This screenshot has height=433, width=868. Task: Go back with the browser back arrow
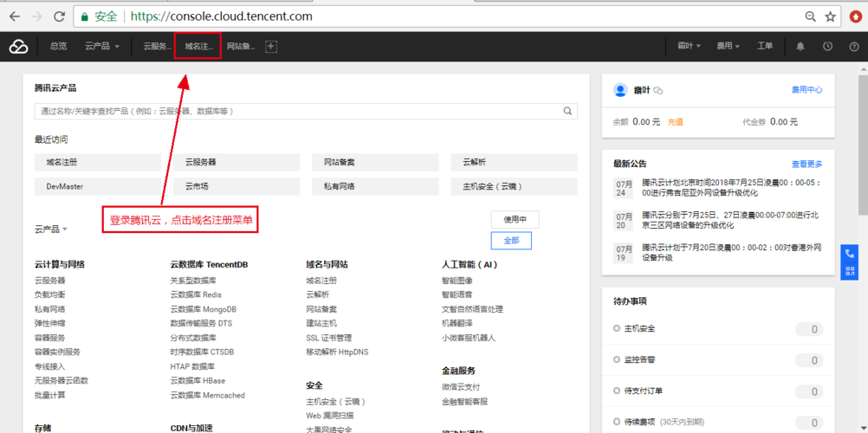click(x=15, y=16)
